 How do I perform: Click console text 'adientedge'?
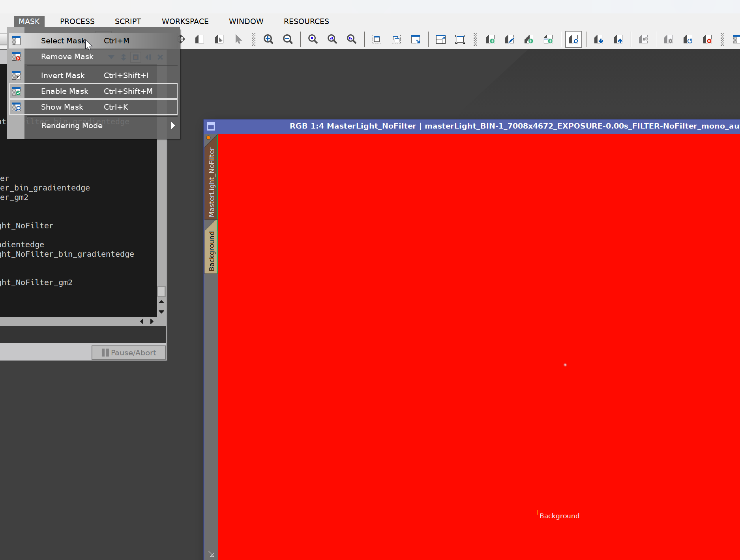click(22, 245)
